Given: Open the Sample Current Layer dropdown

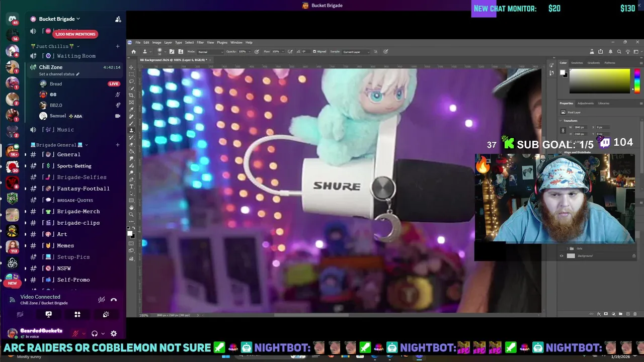Looking at the screenshot, I should [356, 52].
